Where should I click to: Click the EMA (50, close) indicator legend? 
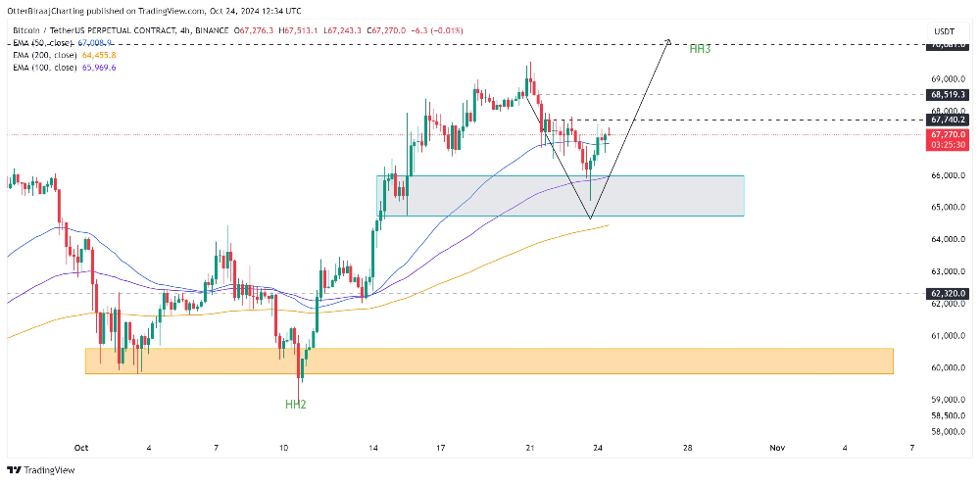click(60, 42)
